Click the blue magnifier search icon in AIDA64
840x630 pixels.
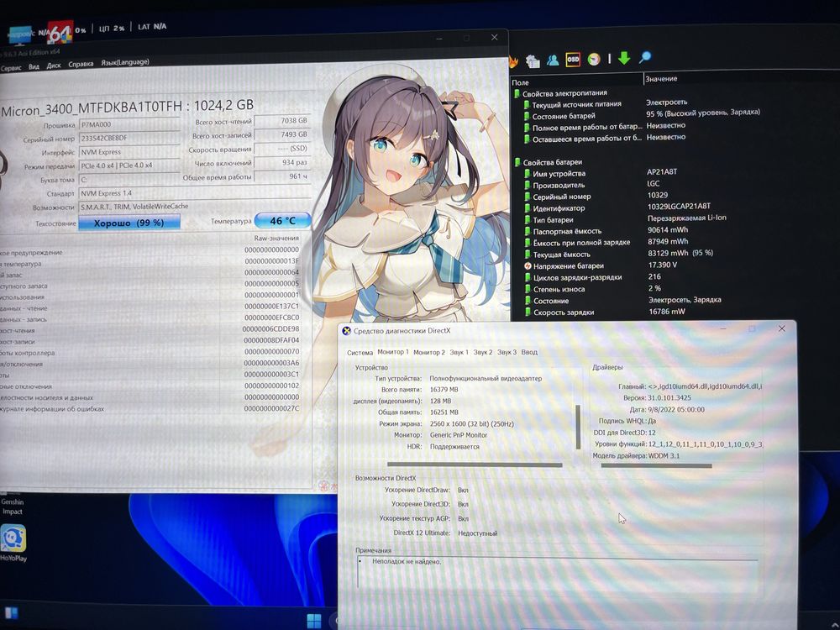tap(645, 57)
